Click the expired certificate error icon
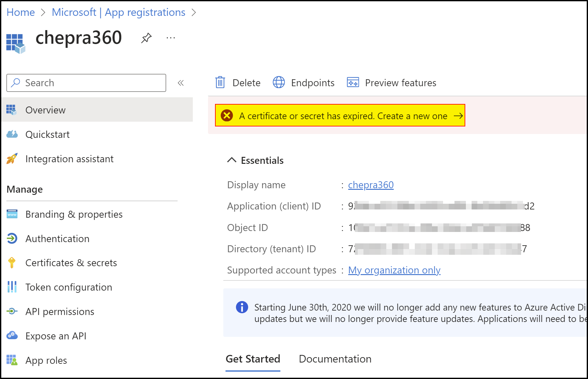 227,115
